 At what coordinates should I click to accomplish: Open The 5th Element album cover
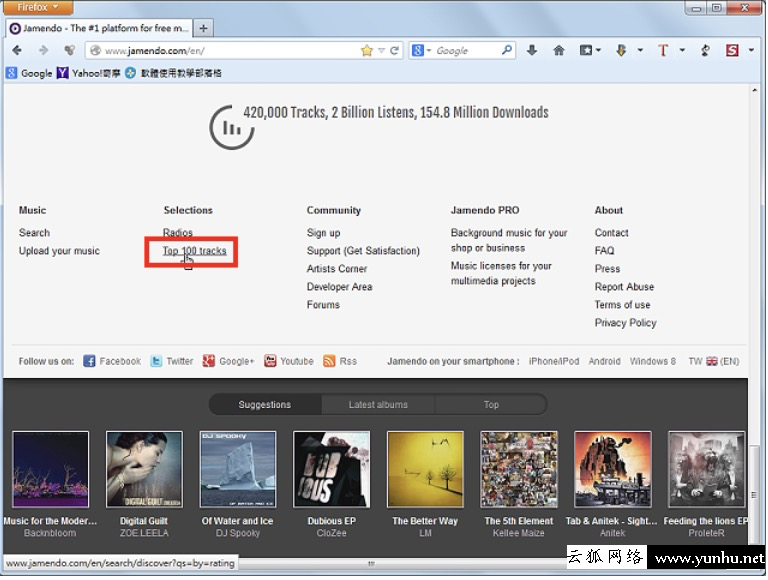tap(519, 469)
